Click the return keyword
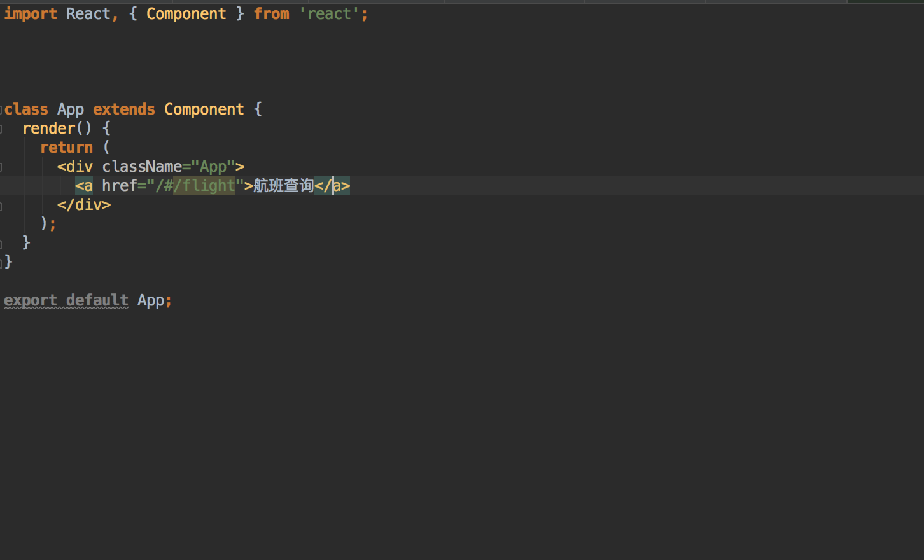The image size is (924, 560). (x=66, y=147)
